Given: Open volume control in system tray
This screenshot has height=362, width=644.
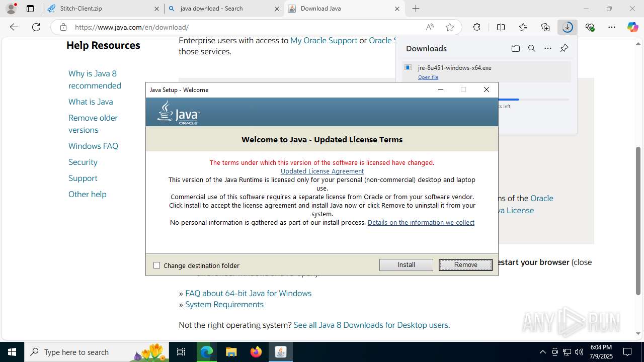Looking at the screenshot, I should pos(579,352).
